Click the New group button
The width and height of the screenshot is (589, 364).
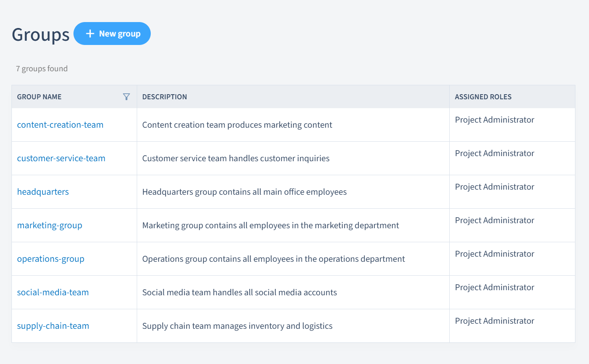pos(112,34)
